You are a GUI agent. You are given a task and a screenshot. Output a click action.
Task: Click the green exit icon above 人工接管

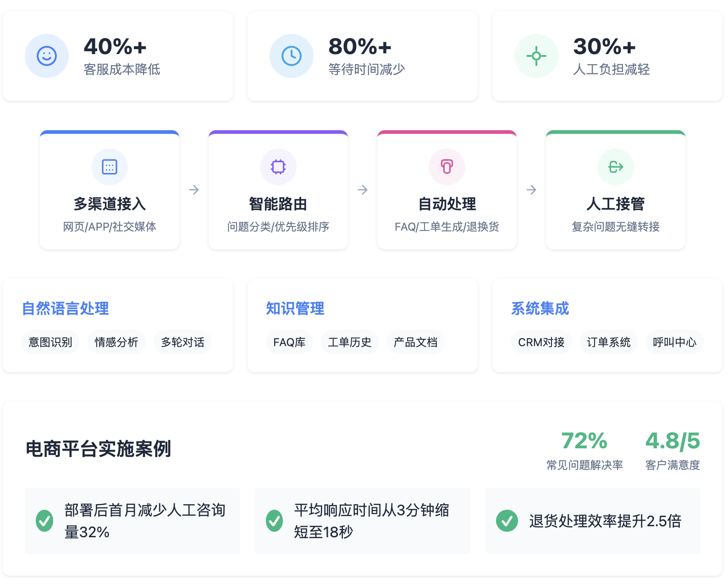click(x=616, y=167)
